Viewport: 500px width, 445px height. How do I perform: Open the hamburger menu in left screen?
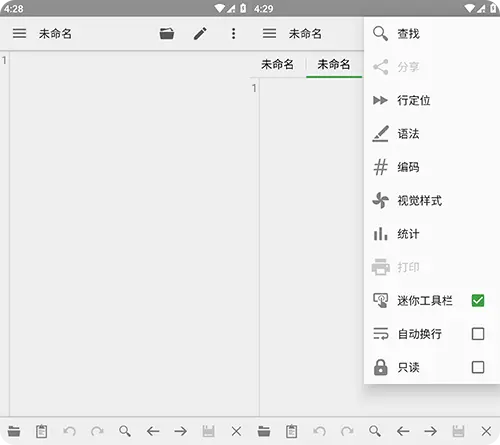(x=19, y=33)
